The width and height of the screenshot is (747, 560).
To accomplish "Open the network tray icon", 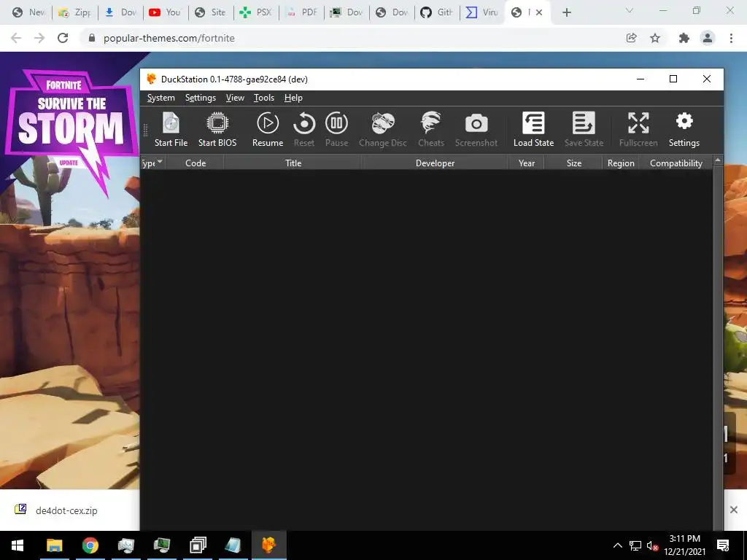I will [x=635, y=545].
